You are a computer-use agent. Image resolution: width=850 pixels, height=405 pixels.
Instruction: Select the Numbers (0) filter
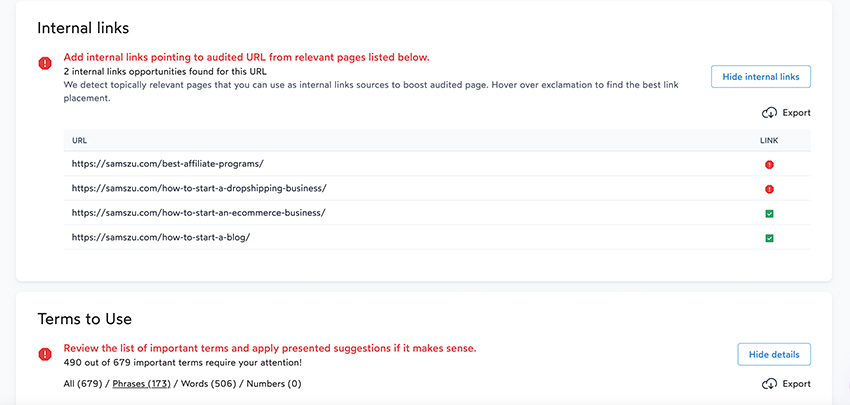(x=274, y=384)
